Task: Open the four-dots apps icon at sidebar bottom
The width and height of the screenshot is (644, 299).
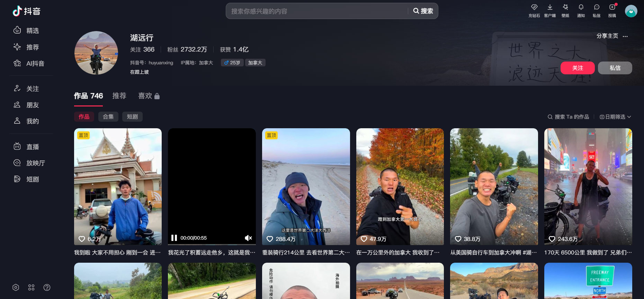Action: [31, 287]
